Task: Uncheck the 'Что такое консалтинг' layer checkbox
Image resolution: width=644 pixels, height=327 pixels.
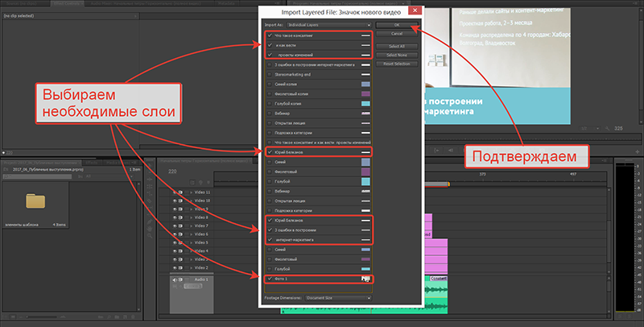Action: (x=269, y=36)
